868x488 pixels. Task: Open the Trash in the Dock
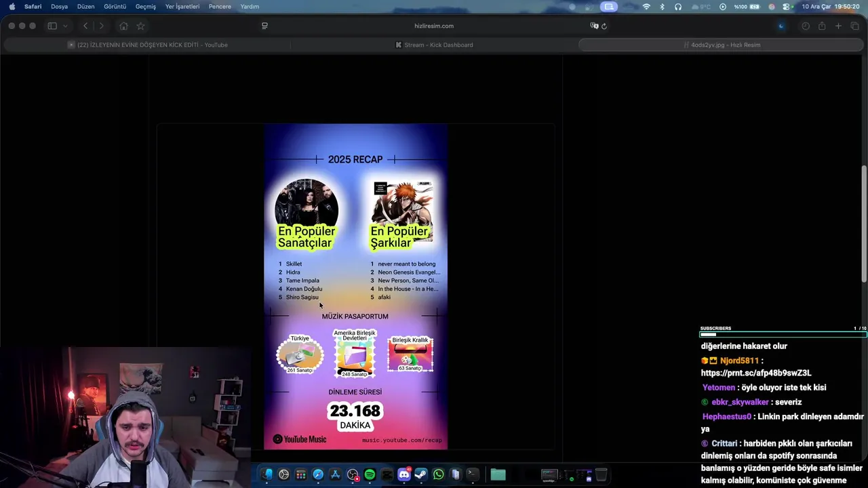click(601, 474)
